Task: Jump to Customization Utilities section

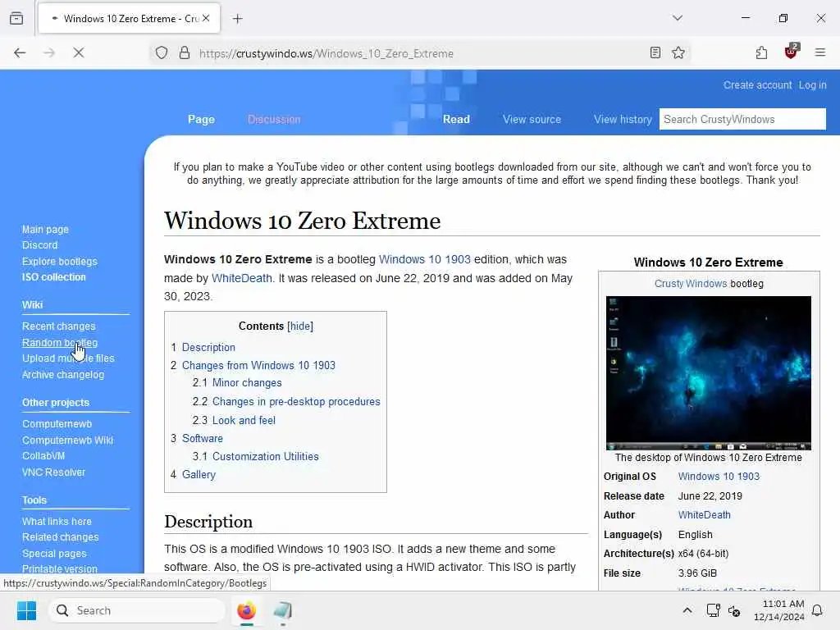Action: tap(266, 456)
